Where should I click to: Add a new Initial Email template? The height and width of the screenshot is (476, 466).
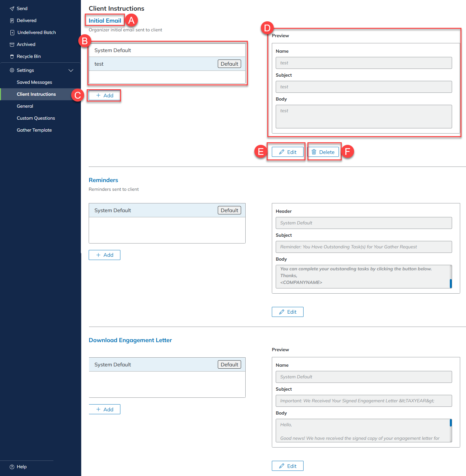pyautogui.click(x=105, y=95)
